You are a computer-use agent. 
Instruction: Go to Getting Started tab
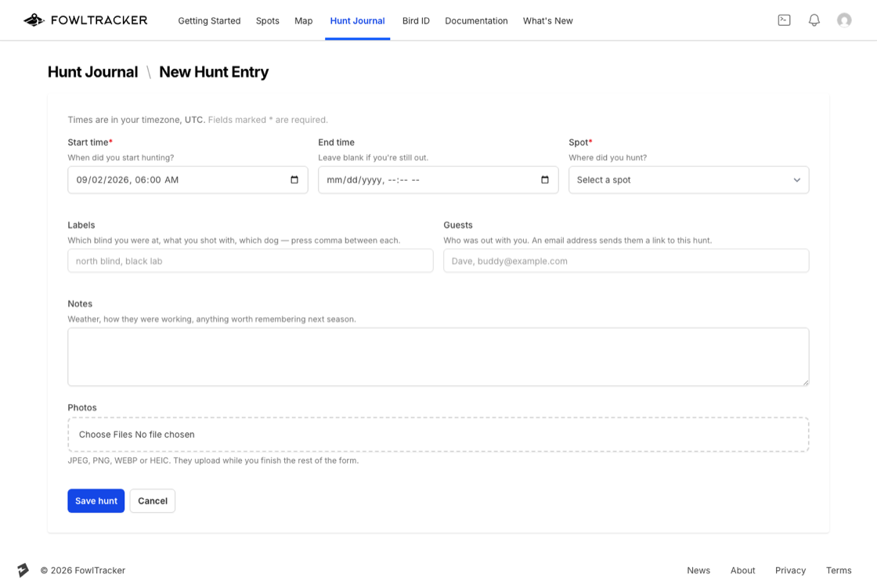(x=209, y=20)
